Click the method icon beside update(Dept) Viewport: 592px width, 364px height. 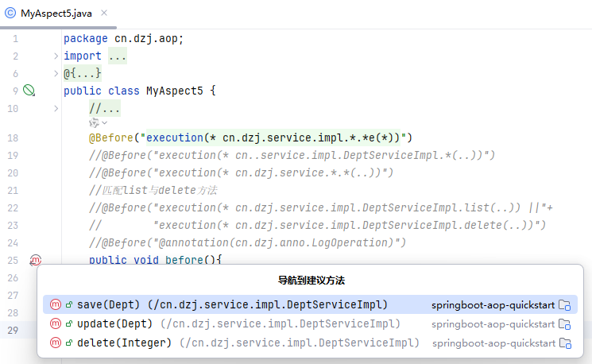click(x=56, y=323)
